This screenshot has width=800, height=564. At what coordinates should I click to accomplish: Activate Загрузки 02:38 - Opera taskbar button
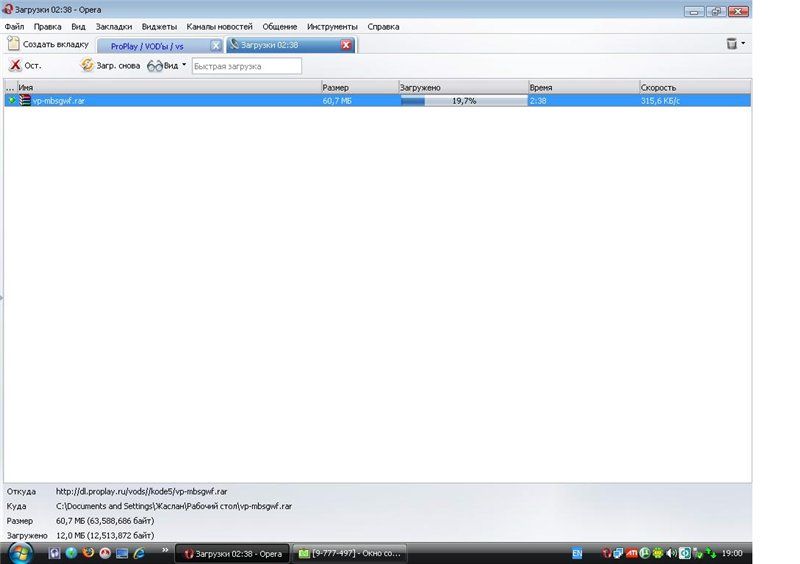233,553
